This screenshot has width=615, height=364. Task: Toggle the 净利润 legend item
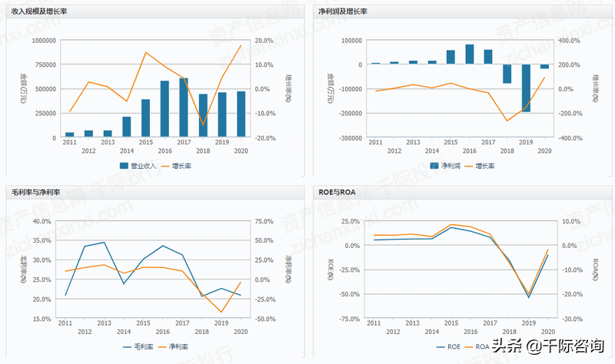[x=445, y=166]
